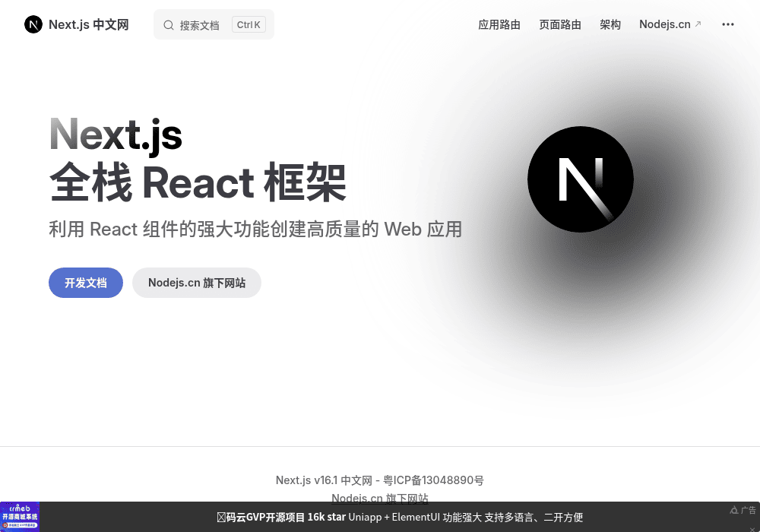Open the 架构 nav item
The image size is (760, 532).
click(x=610, y=24)
